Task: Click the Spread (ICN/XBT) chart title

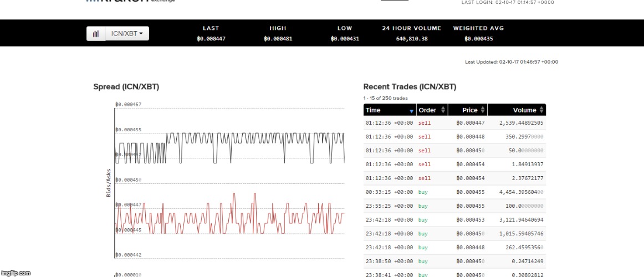Action: coord(126,87)
